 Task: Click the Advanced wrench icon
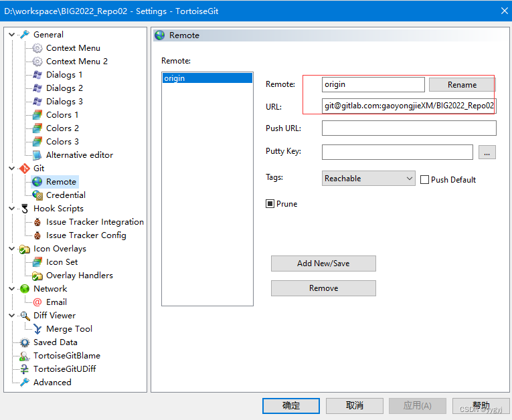point(25,383)
